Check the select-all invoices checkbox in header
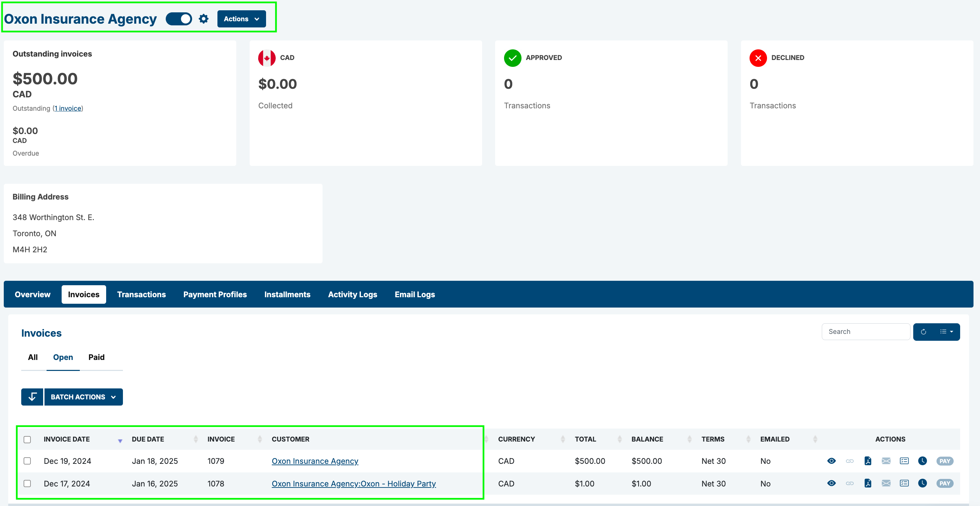Viewport: 980px width, 506px height. pos(27,439)
